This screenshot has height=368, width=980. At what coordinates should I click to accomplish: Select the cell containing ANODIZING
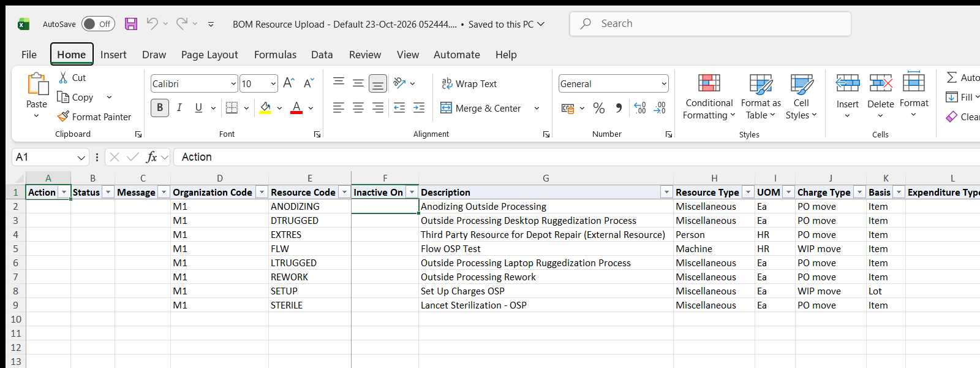[x=309, y=207]
